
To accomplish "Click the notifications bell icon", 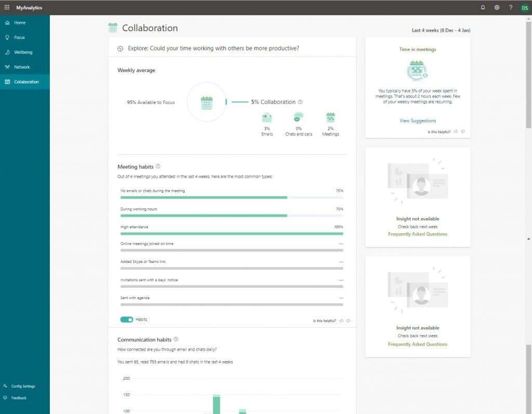I will (483, 7).
